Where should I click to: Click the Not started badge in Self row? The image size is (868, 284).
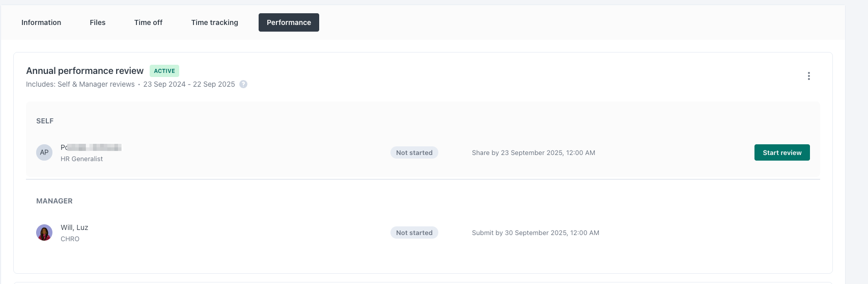pos(414,152)
